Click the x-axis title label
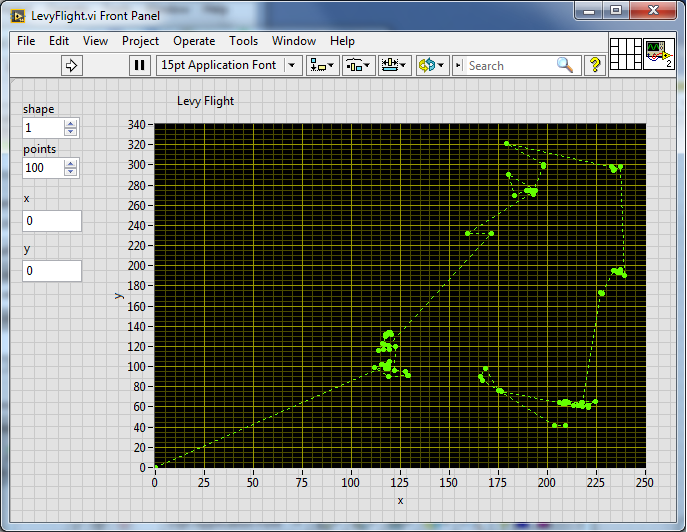687x532 pixels. point(400,501)
